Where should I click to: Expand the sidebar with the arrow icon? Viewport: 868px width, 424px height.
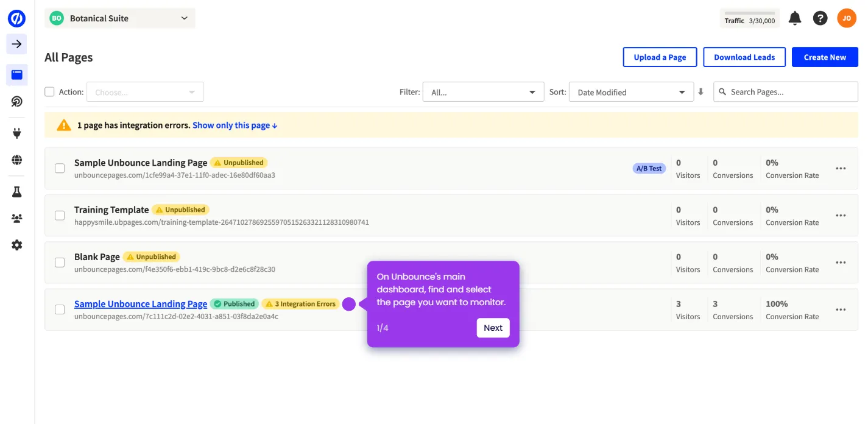click(16, 44)
